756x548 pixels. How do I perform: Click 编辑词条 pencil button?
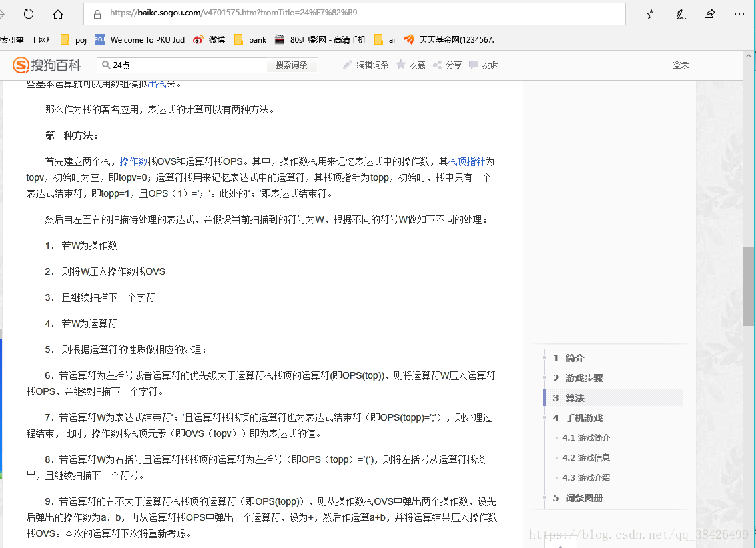[x=366, y=65]
